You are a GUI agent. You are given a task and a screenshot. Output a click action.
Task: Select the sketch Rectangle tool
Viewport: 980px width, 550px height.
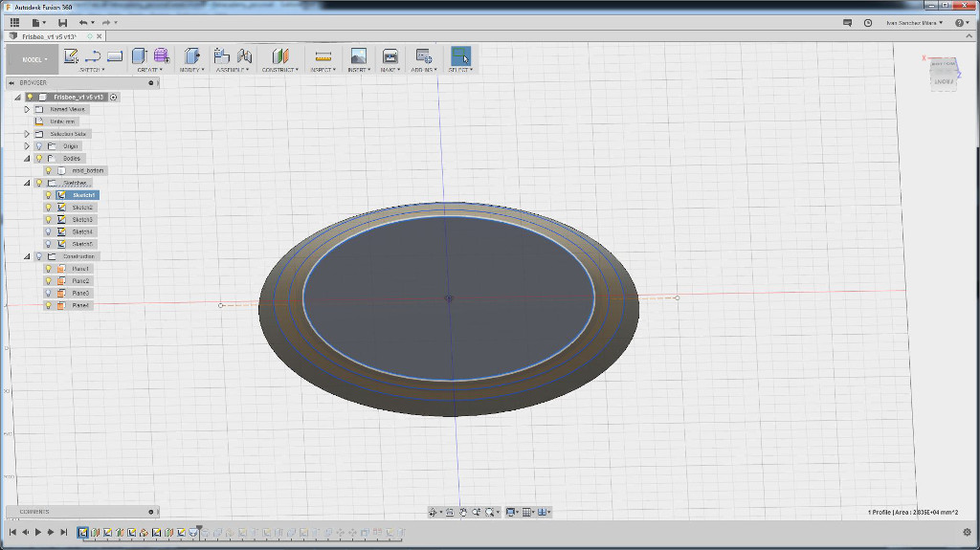coord(115,56)
